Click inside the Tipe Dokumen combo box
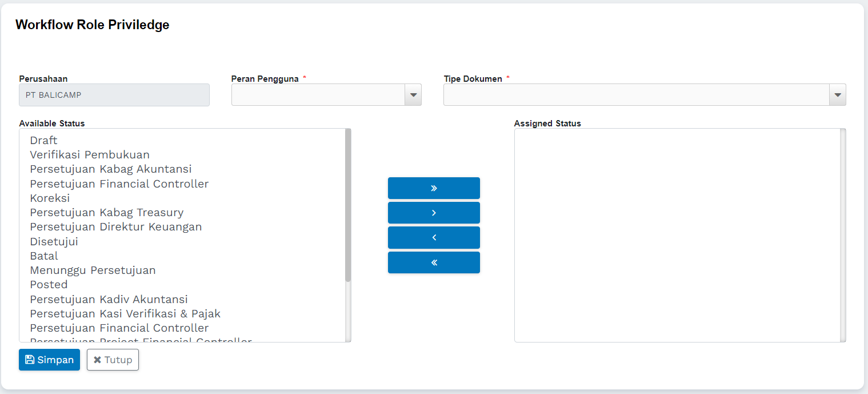Screen dimensions: 868x394 pos(635,95)
